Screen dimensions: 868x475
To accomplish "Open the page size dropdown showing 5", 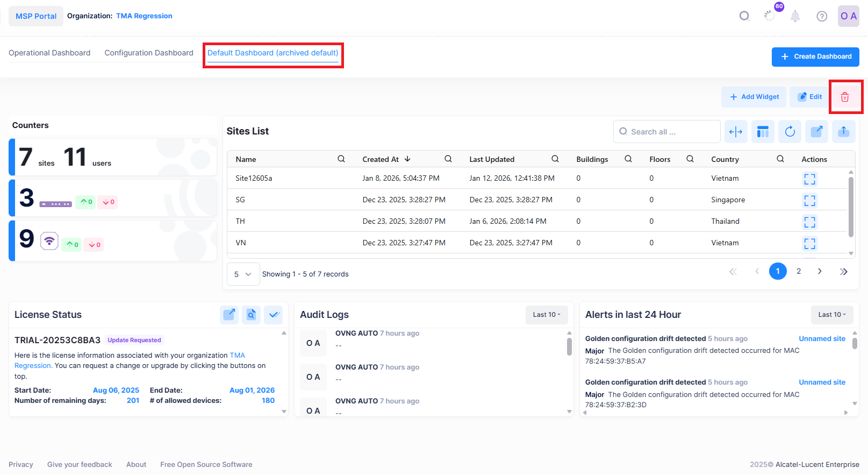I will tap(243, 274).
